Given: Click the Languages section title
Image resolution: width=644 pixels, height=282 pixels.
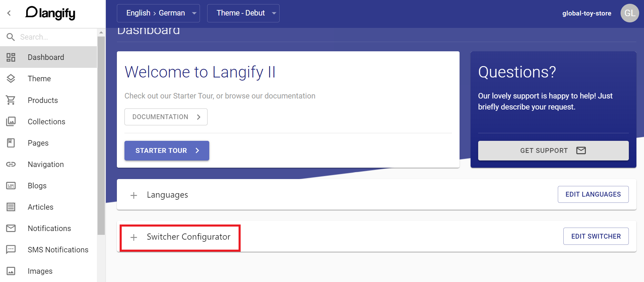Looking at the screenshot, I should pos(167,195).
